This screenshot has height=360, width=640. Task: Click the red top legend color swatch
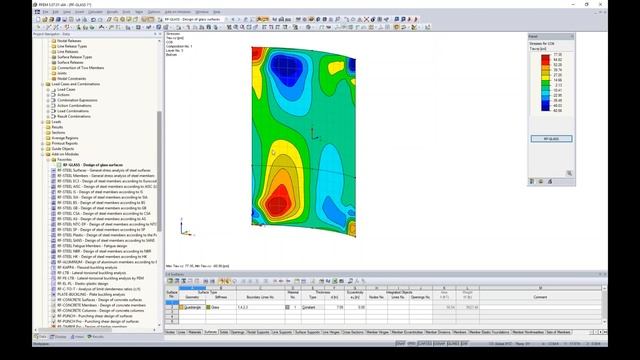[545, 57]
